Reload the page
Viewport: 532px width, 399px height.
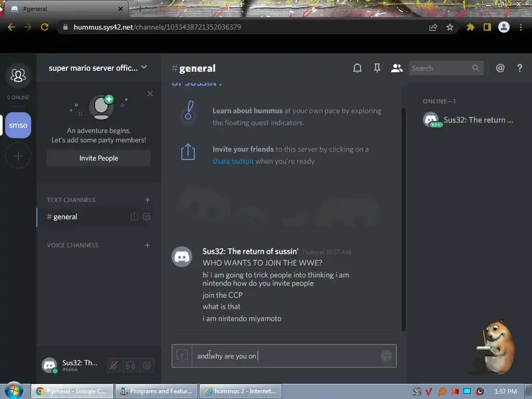click(45, 27)
